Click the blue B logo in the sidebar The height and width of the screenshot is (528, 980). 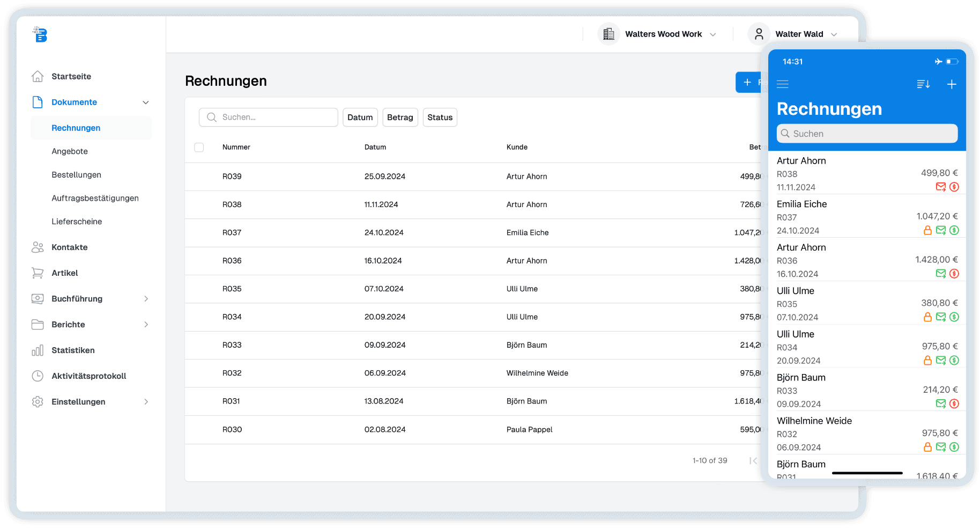pos(40,34)
